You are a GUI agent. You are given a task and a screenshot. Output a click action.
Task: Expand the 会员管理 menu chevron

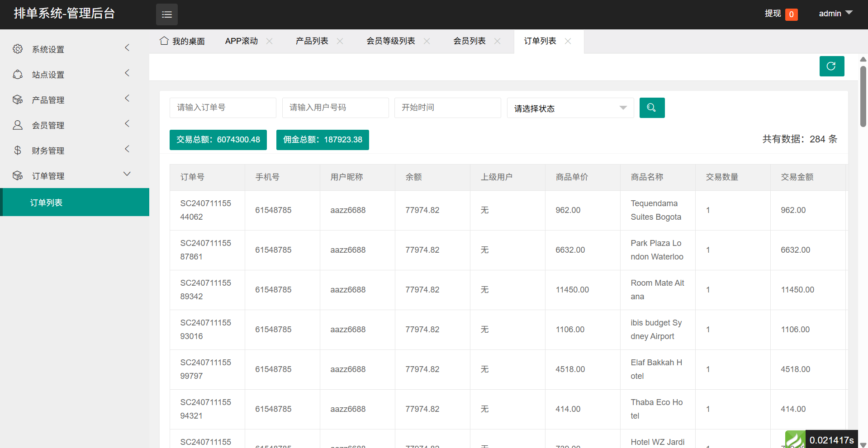tap(127, 123)
